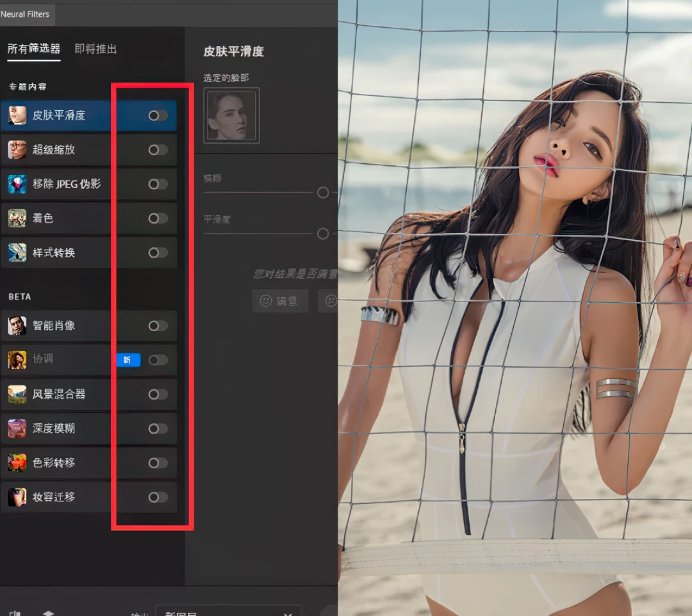Toggle the 移除 JPEG 伪影 switch
Screen dimensions: 692x616
pos(158,184)
